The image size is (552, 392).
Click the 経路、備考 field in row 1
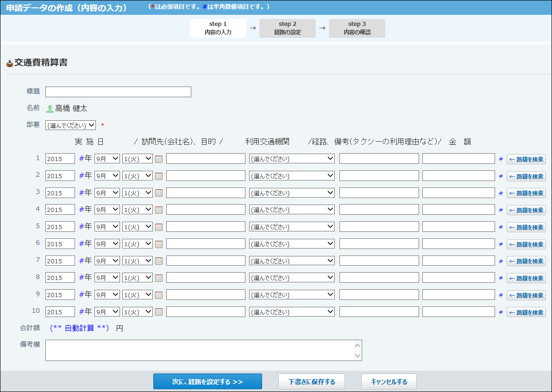[x=379, y=159]
